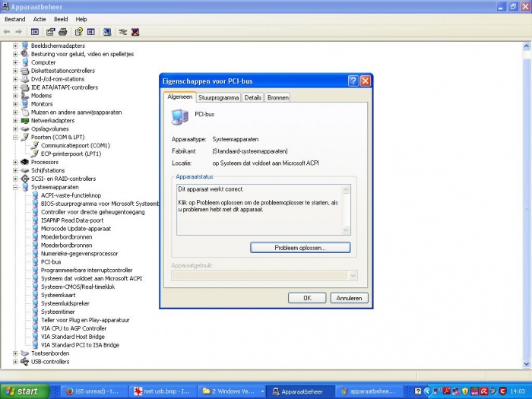This screenshot has width=532, height=399.
Task: Click the device tree scrollbar down arrow
Action: tap(527, 364)
